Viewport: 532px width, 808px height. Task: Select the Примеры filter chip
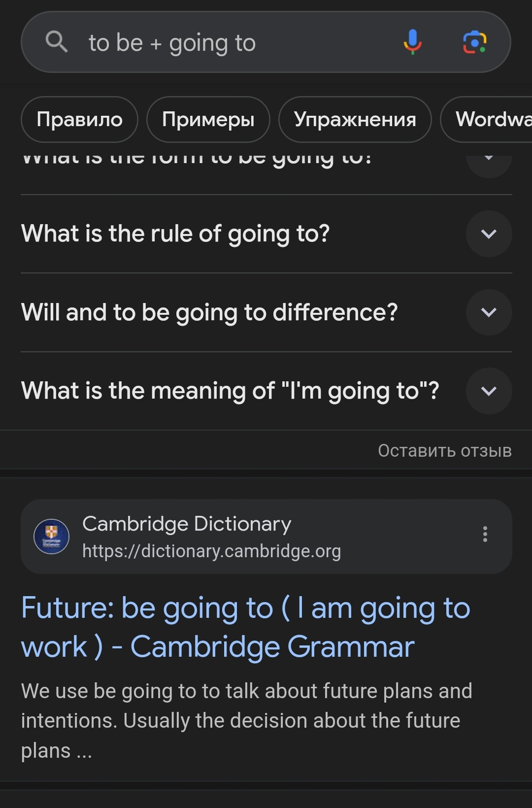tap(208, 120)
